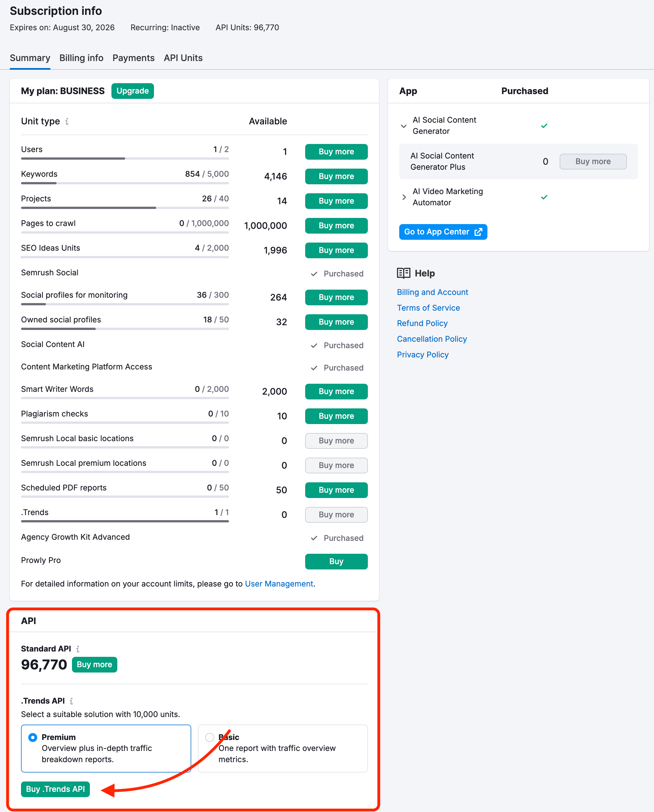This screenshot has height=812, width=654.
Task: Switch to the Payments tab
Action: click(x=133, y=58)
